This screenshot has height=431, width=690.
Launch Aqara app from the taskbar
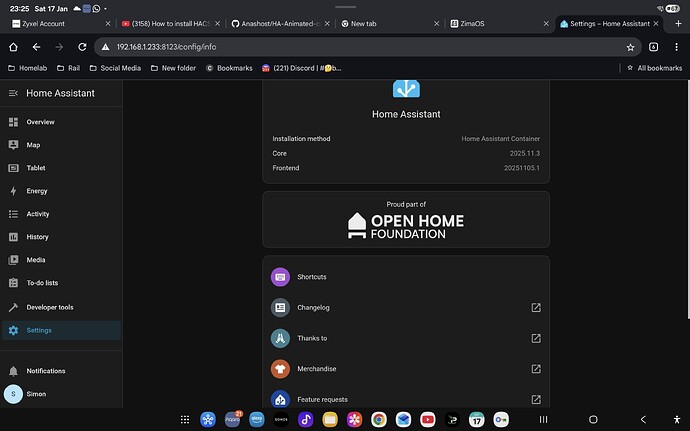233,420
